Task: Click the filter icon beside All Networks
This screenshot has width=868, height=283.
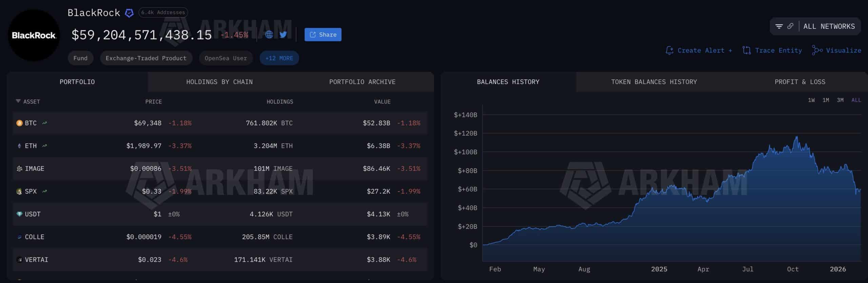Action: [779, 26]
